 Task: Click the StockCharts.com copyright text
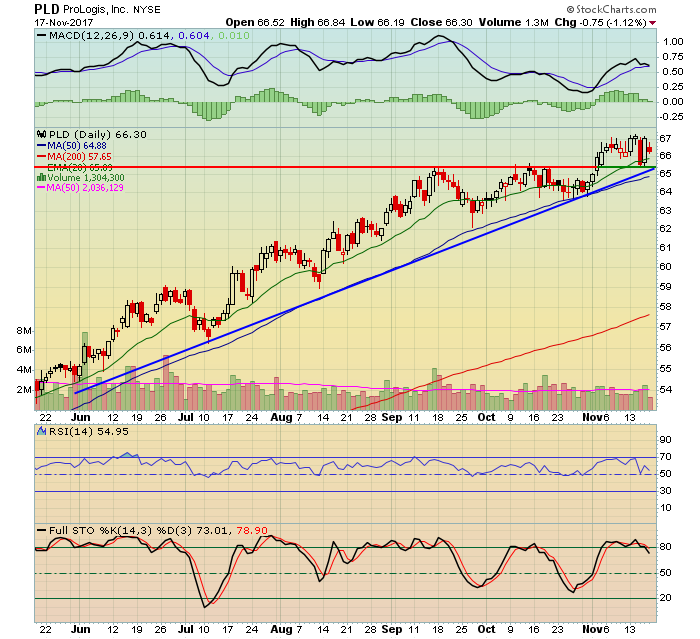tap(612, 9)
